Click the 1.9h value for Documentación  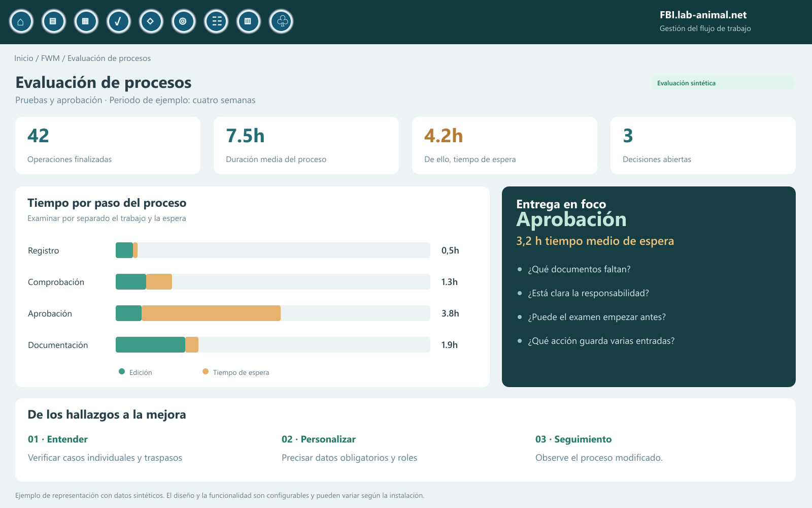(x=449, y=345)
